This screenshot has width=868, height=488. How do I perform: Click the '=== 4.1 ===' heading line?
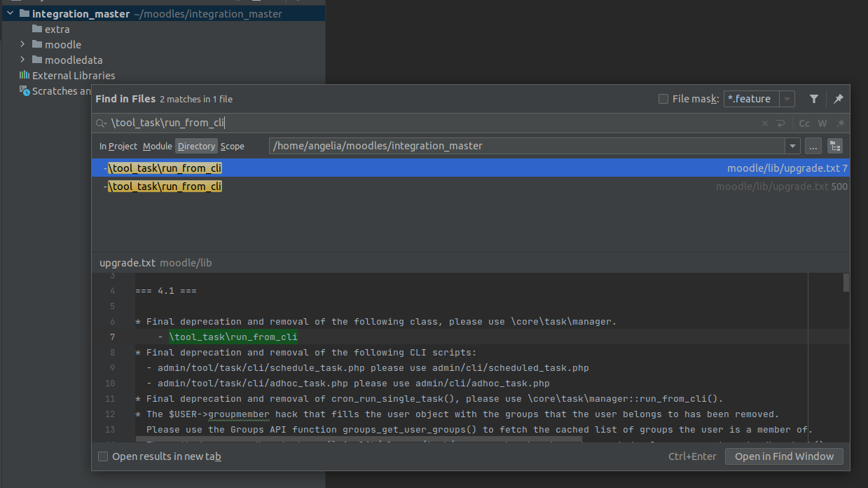tap(166, 291)
